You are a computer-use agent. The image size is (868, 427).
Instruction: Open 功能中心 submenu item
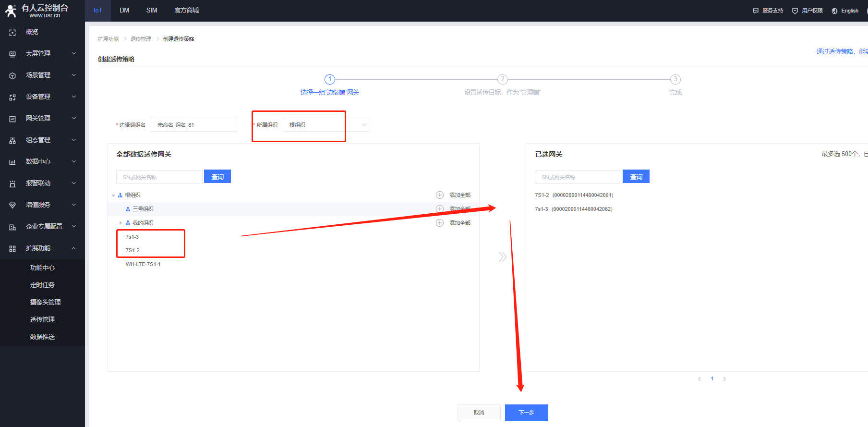42,268
